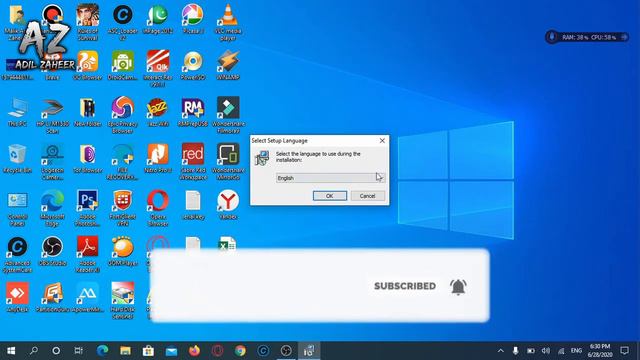Select the New folder desktop icon
640x360 pixels.
pyautogui.click(x=87, y=112)
